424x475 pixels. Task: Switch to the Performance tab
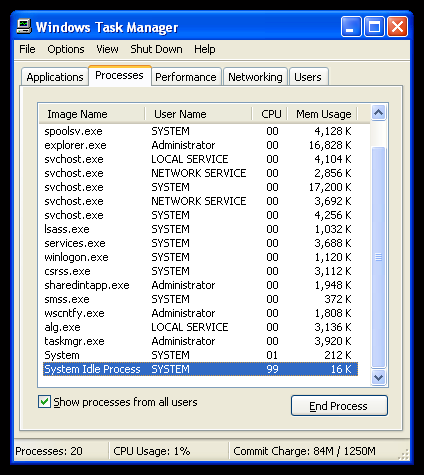[x=186, y=77]
